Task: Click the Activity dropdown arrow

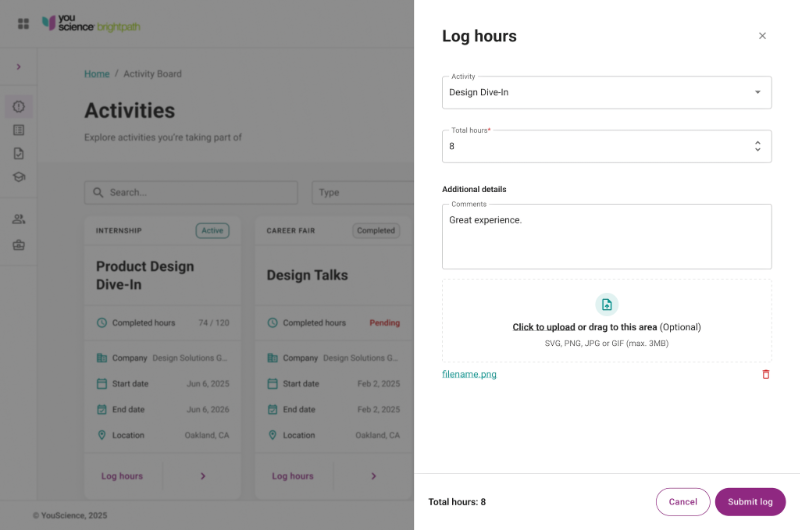Action: point(758,92)
